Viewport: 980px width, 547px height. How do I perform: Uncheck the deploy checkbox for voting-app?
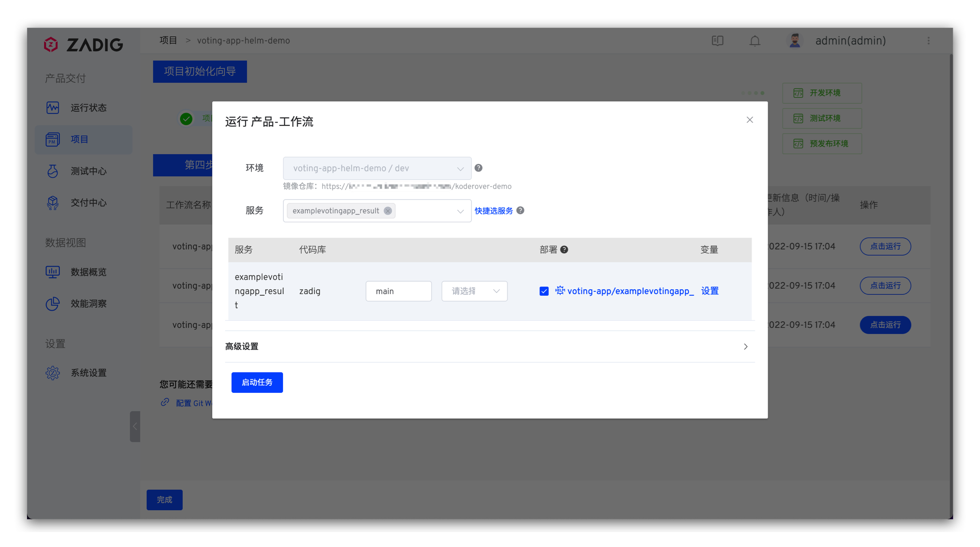point(543,291)
